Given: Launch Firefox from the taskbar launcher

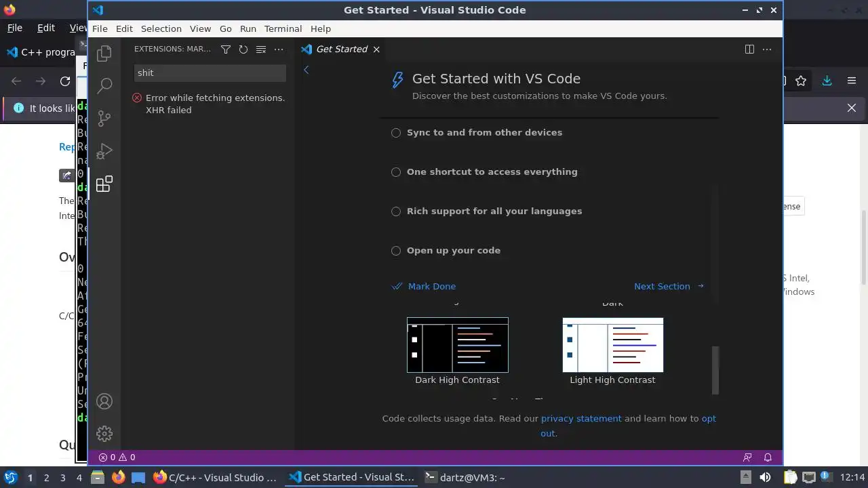Looking at the screenshot, I should point(118,477).
